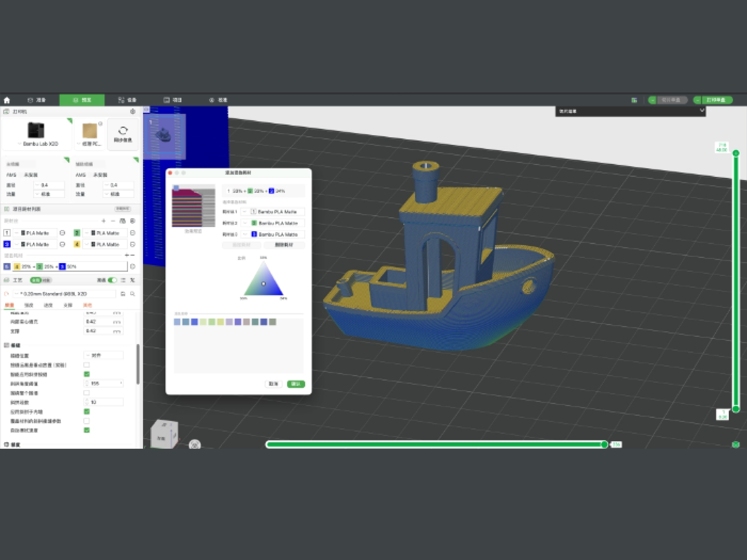Click the delete filament button in the dialog

pos(284,245)
